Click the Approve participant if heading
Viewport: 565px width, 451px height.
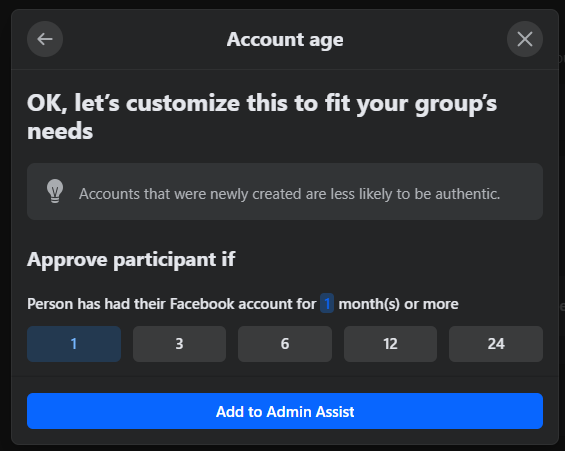click(131, 260)
